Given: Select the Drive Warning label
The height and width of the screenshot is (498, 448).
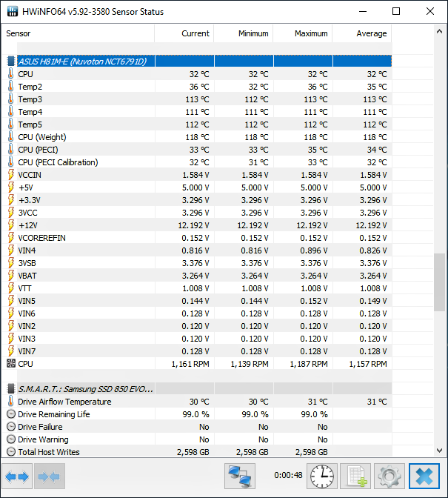Looking at the screenshot, I should click(x=43, y=439).
